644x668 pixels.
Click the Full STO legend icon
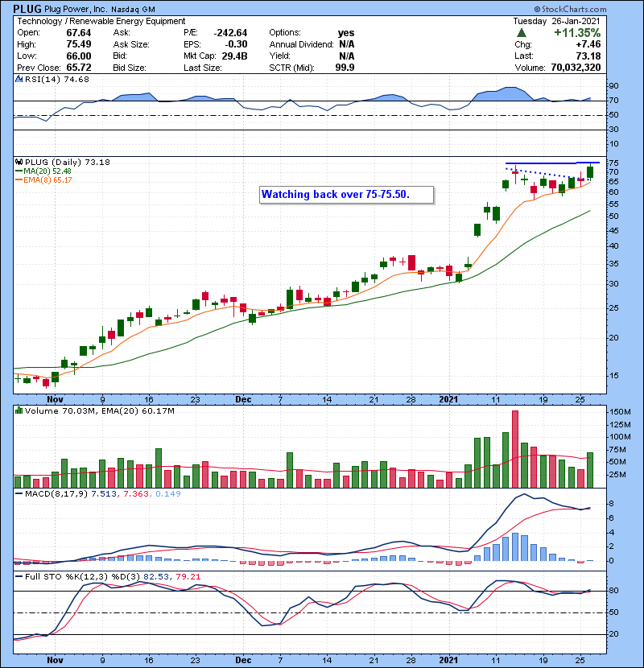pos(19,576)
